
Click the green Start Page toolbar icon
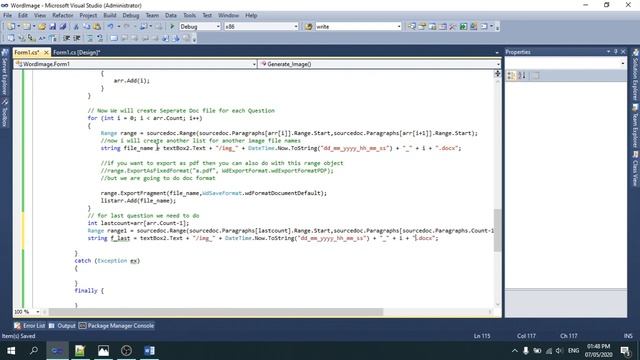coord(463,27)
